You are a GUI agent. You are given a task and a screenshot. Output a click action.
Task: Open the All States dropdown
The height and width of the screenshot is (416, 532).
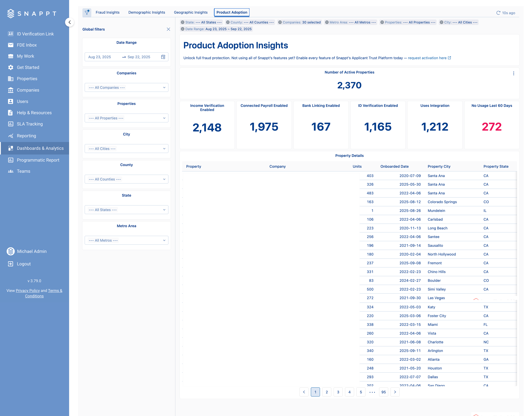[126, 210]
